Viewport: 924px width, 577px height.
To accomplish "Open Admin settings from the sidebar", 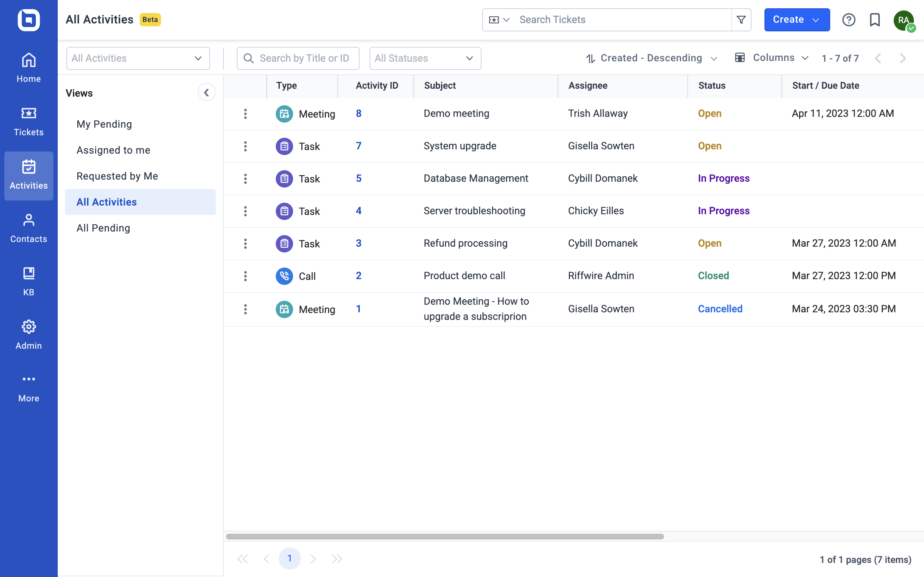I will tap(29, 334).
